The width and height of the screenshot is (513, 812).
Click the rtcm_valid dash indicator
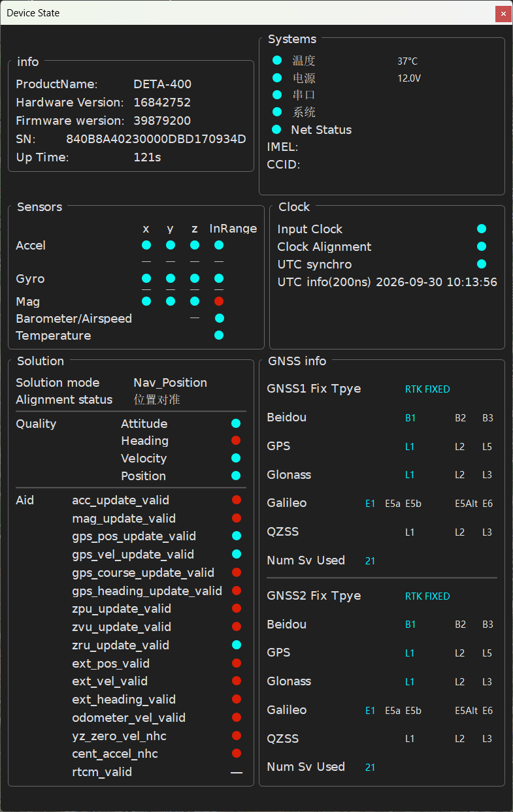[x=237, y=773]
